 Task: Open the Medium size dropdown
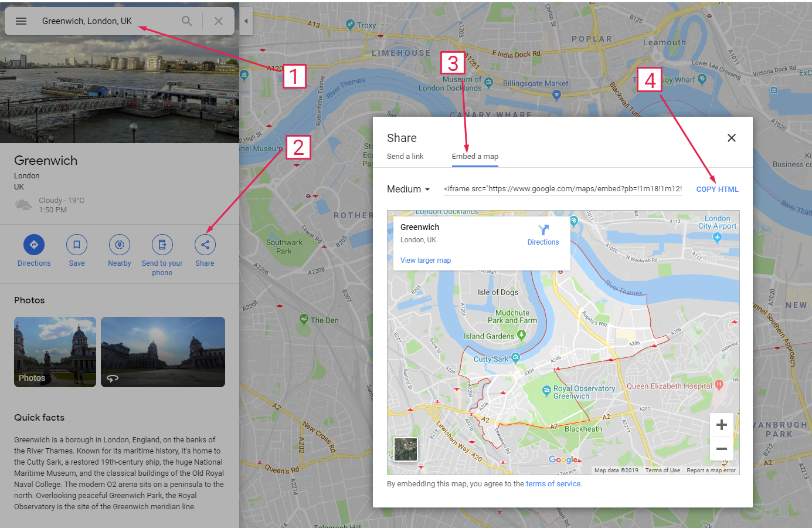[408, 189]
